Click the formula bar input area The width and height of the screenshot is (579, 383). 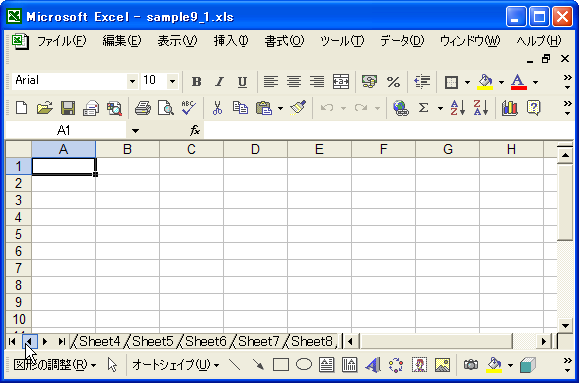(388, 130)
